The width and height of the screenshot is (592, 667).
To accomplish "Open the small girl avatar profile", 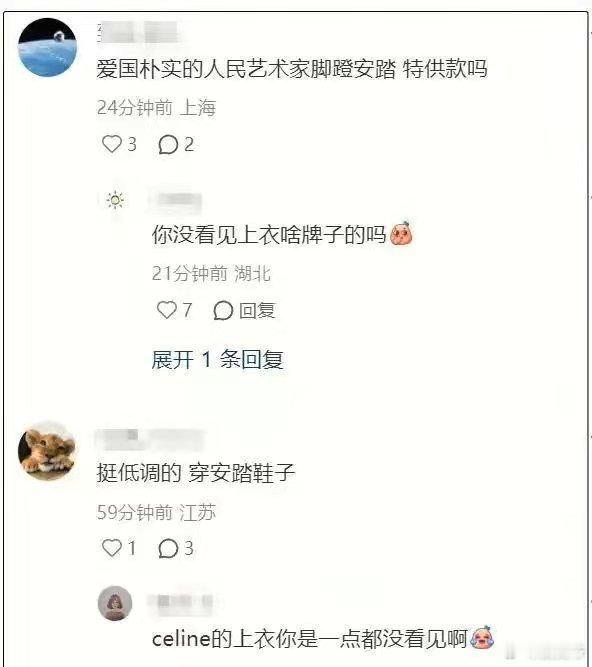I will (x=115, y=603).
